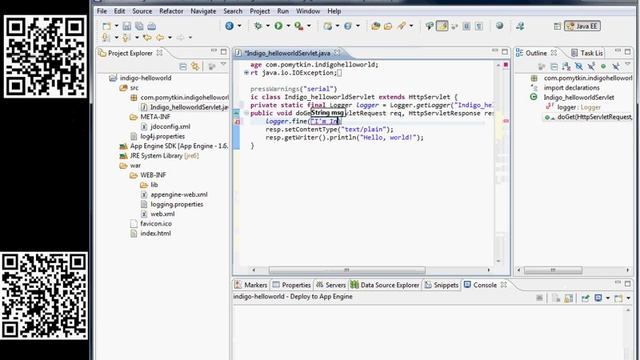This screenshot has height=360, width=640.
Task: Close the Indigo_helloworldServlet.java editor tab
Action: click(337, 53)
